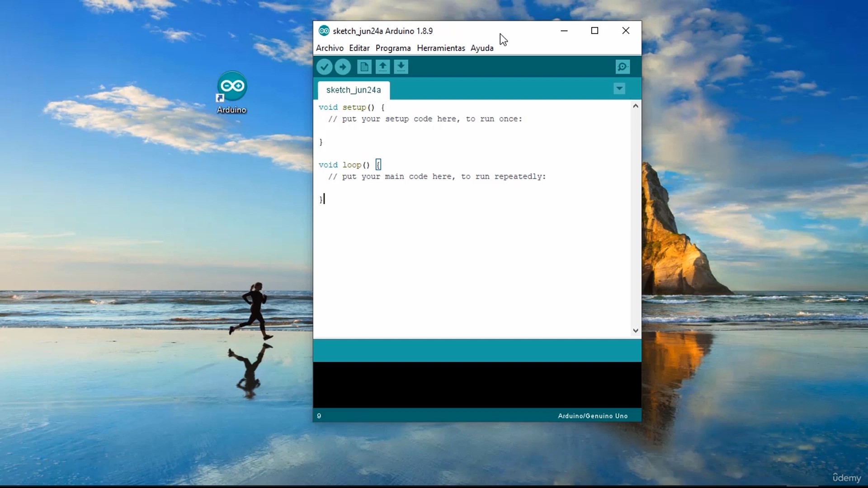868x488 pixels.
Task: Close the Arduino IDE window
Action: [x=626, y=31]
